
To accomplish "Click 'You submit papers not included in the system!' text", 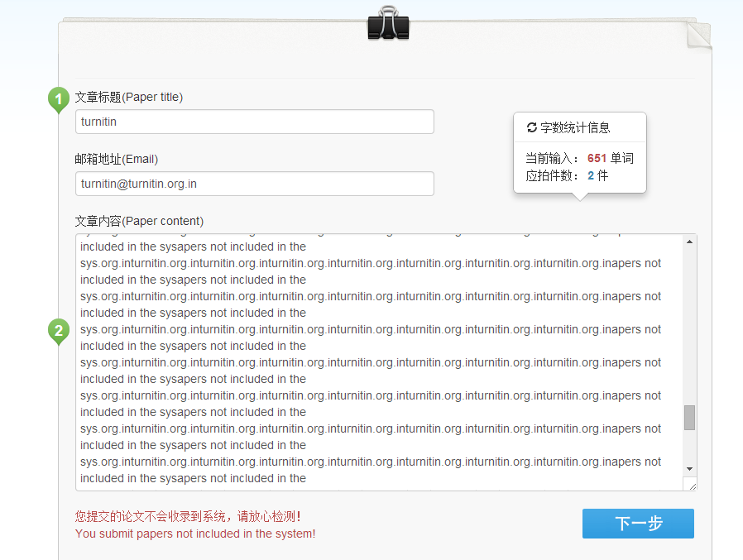I will pos(195,534).
